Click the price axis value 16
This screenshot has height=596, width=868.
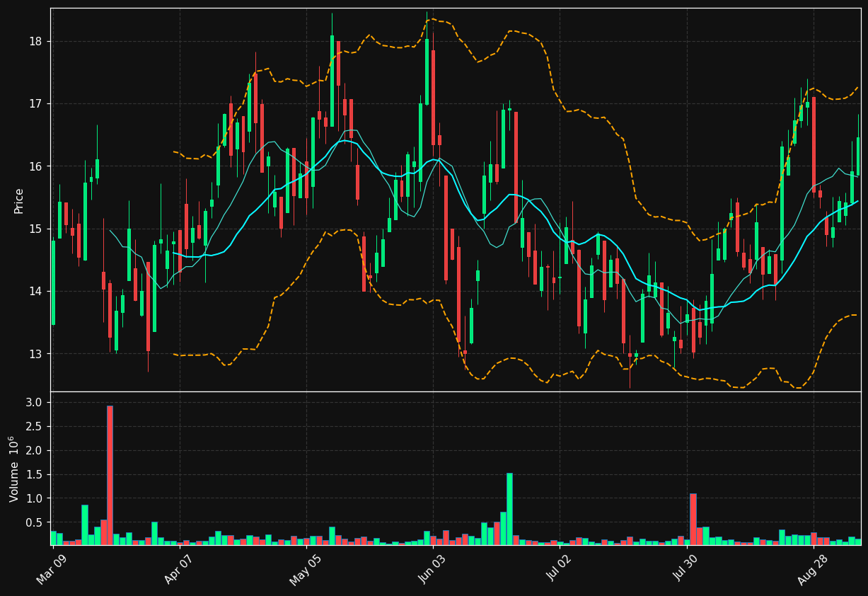coord(35,166)
